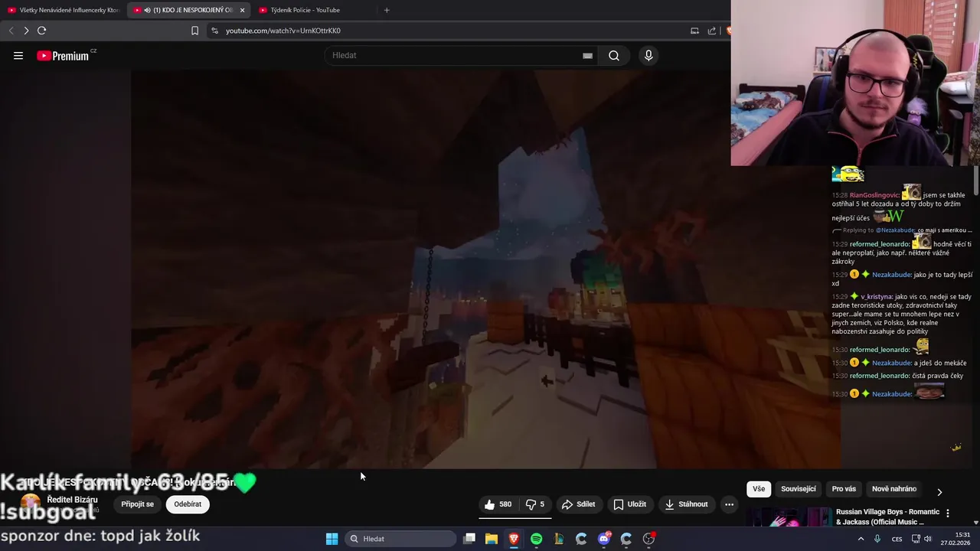Go forward in browser history
980x551 pixels.
[x=26, y=31]
